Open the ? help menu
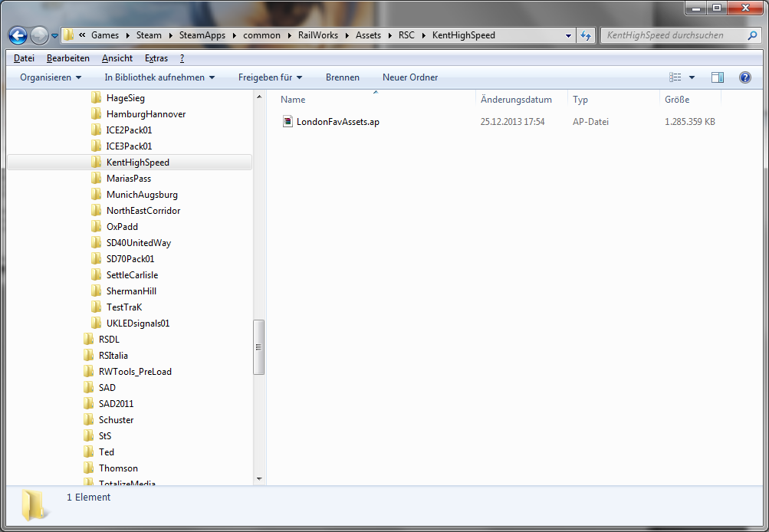 click(182, 57)
